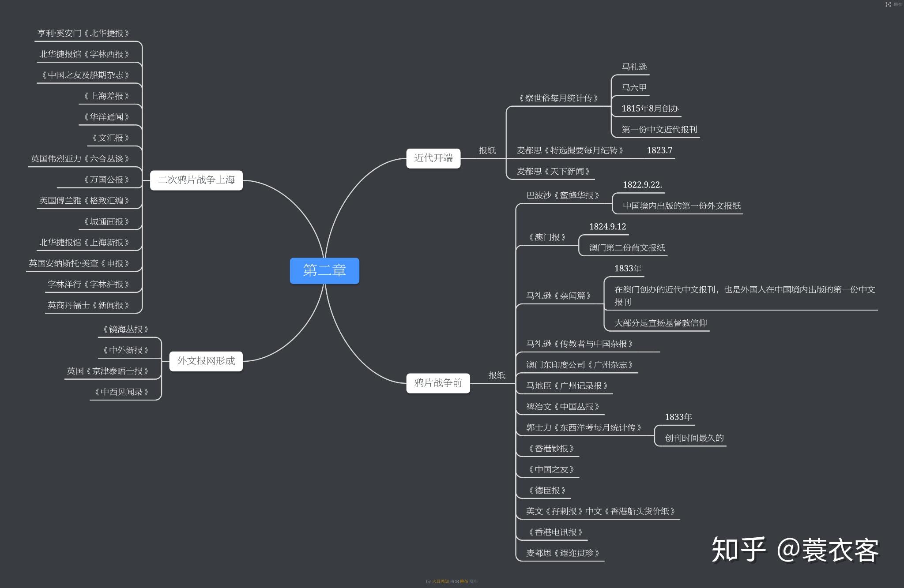Viewport: 904px width, 588px height.
Task: Click the date 1824.9.12 node
Action: coord(607,227)
